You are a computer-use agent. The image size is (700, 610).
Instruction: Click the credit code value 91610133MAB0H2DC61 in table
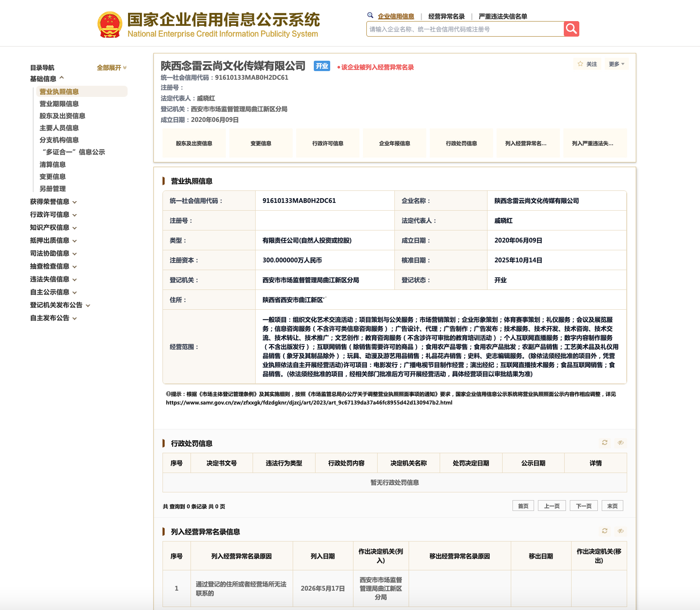(x=299, y=200)
